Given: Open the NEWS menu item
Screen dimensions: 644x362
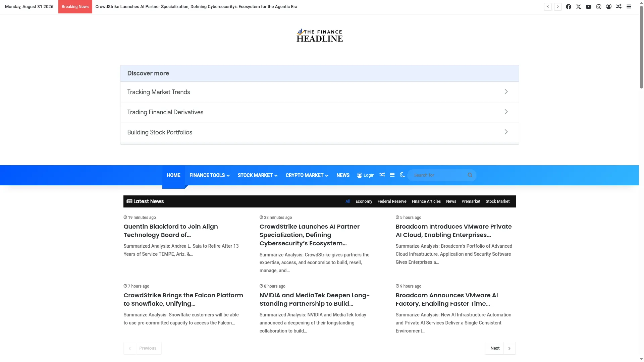Looking at the screenshot, I should click(343, 175).
